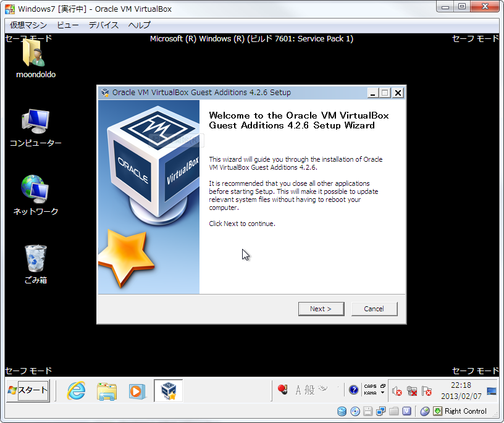Click the mouse integration status icon

pyautogui.click(x=425, y=411)
